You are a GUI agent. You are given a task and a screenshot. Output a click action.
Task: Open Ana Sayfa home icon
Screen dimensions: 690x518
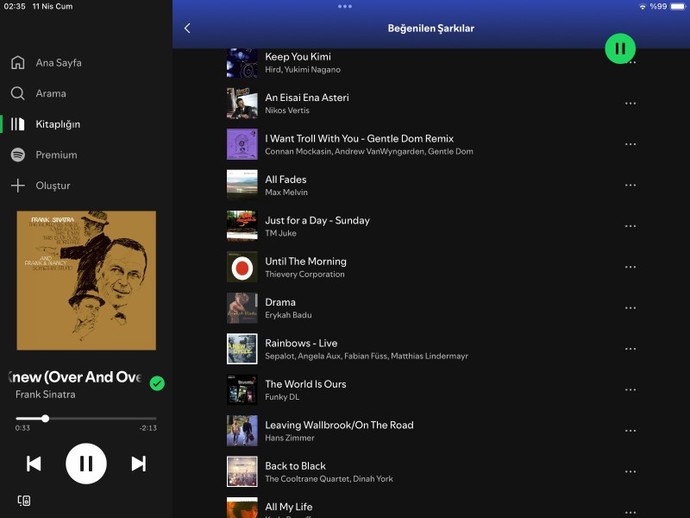(18, 62)
